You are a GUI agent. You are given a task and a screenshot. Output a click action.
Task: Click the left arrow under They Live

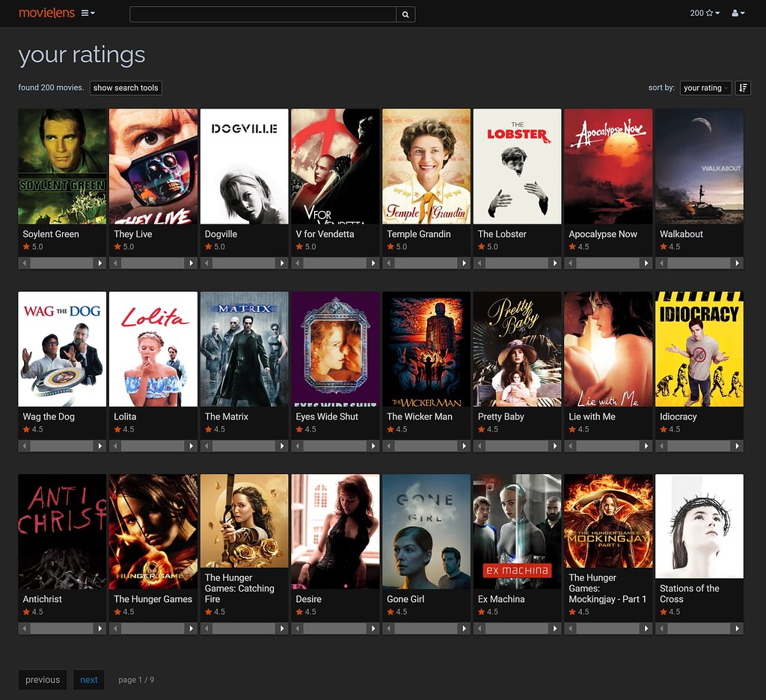[116, 263]
